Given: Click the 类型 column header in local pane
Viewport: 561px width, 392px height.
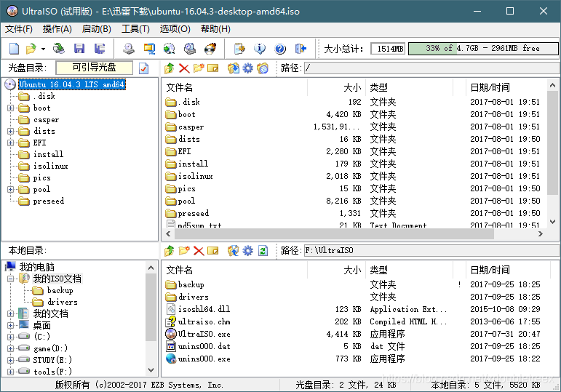Looking at the screenshot, I should point(410,270).
